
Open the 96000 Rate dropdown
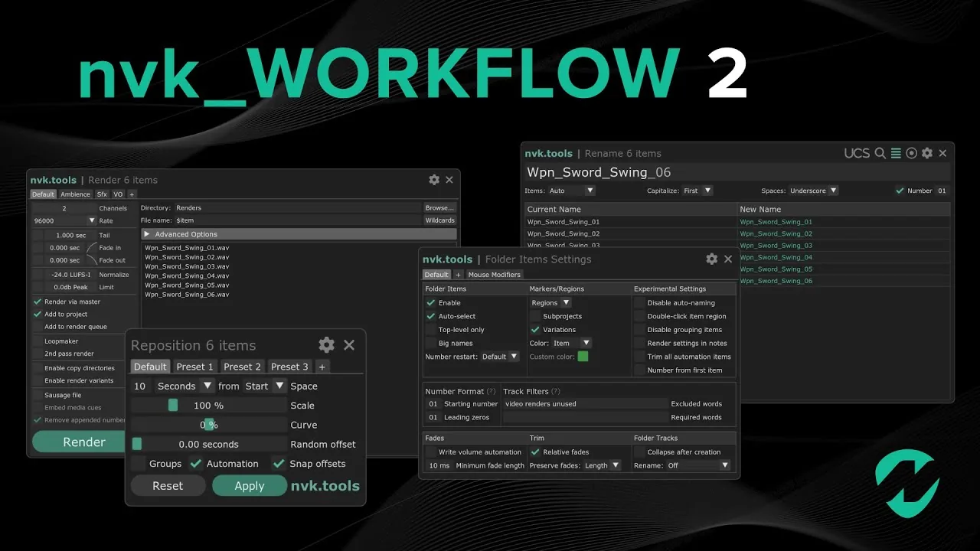point(64,220)
